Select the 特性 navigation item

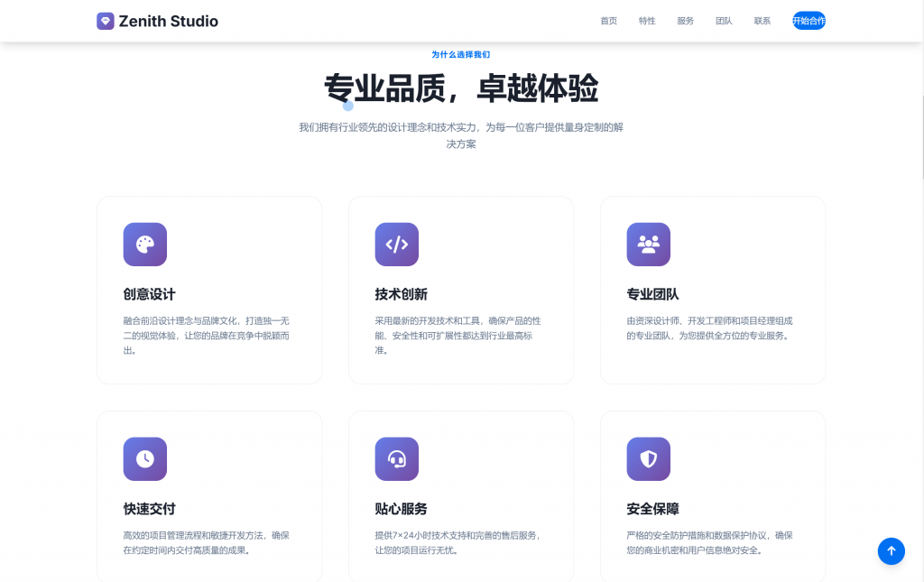point(646,20)
